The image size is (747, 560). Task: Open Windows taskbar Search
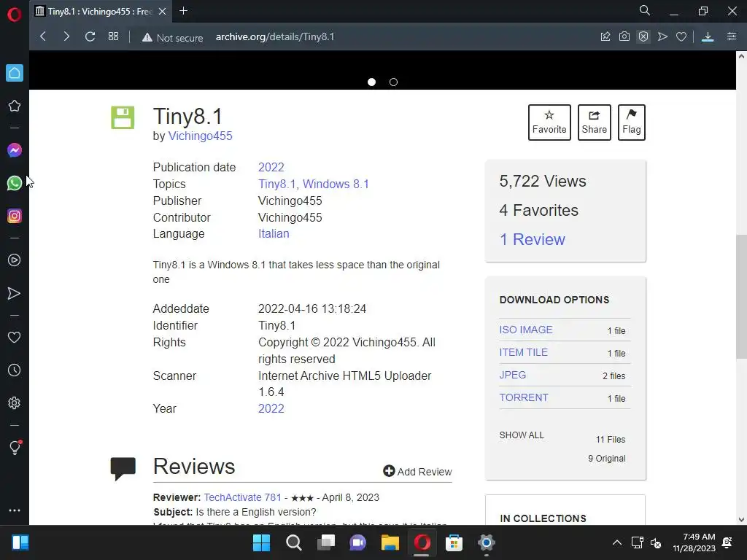tap(293, 542)
